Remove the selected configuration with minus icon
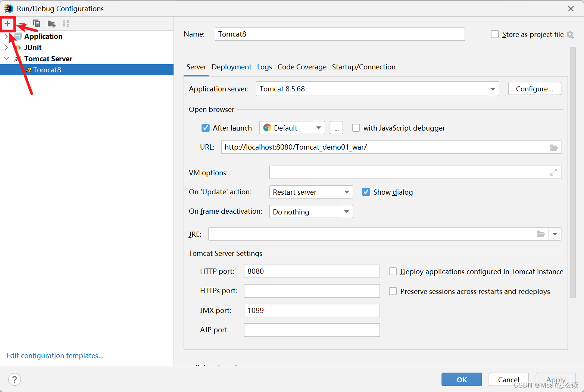The height and width of the screenshot is (392, 584). pos(22,24)
